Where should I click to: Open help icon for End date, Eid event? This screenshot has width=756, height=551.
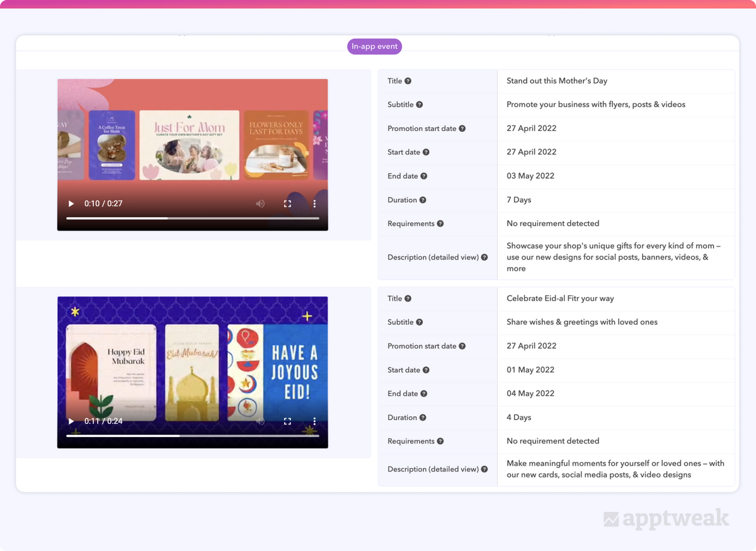point(424,394)
